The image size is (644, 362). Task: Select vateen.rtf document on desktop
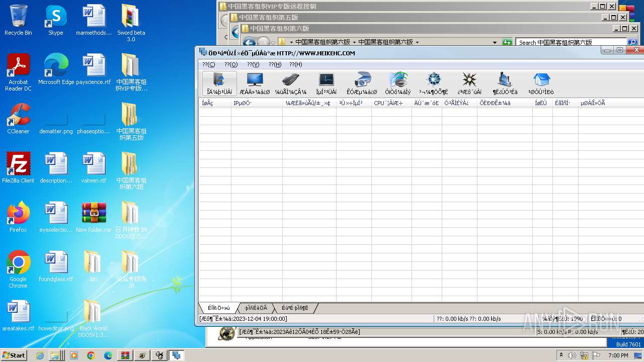(94, 168)
